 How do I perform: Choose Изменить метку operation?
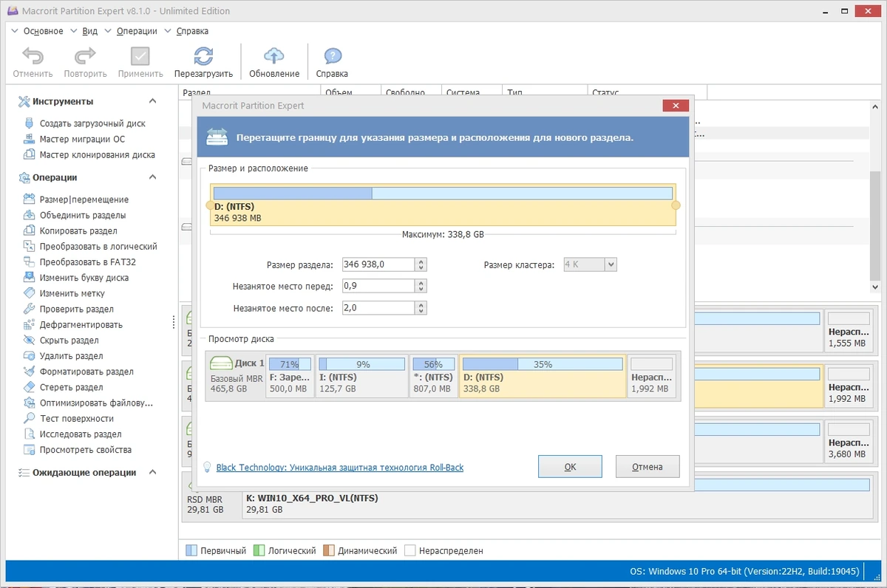pos(72,293)
